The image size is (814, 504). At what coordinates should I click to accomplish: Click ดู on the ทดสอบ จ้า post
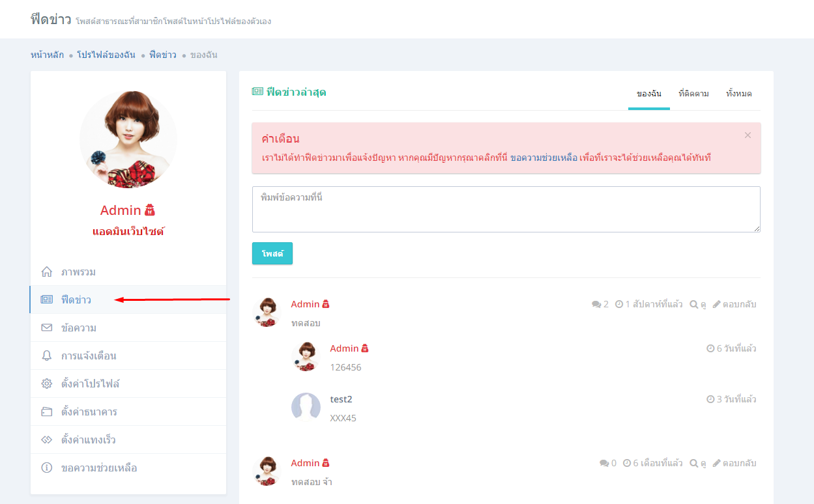(698, 463)
